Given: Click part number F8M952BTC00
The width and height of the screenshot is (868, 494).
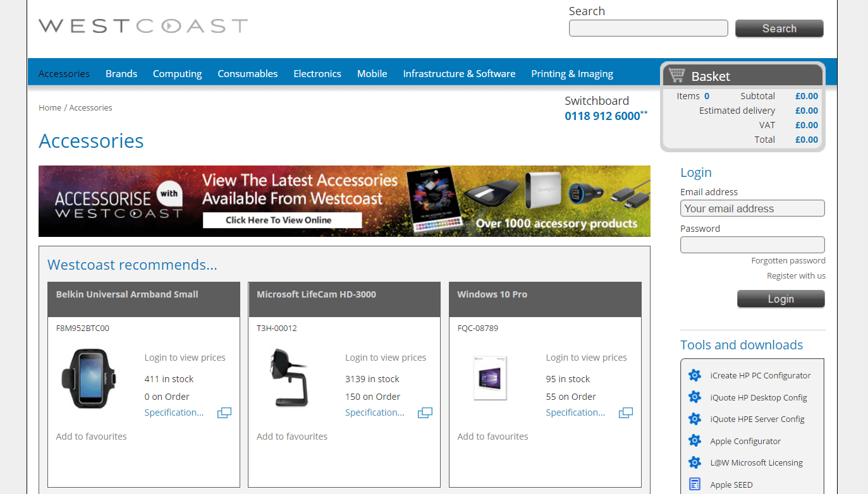Looking at the screenshot, I should tap(82, 328).
